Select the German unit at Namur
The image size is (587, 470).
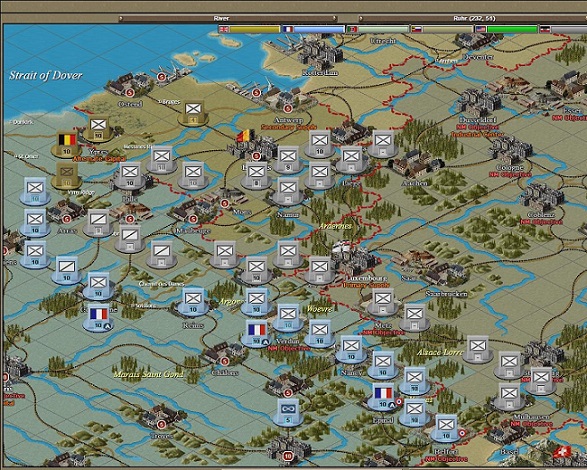point(288,192)
